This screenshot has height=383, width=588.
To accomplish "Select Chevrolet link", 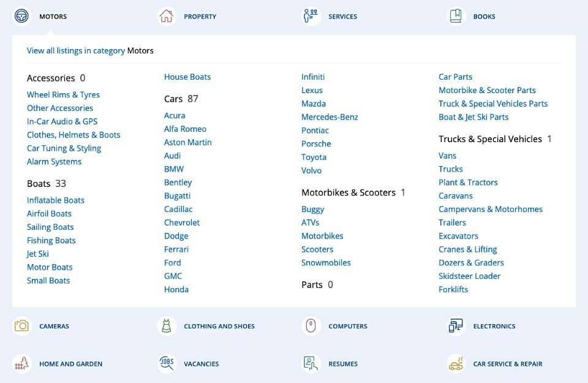I will (181, 222).
